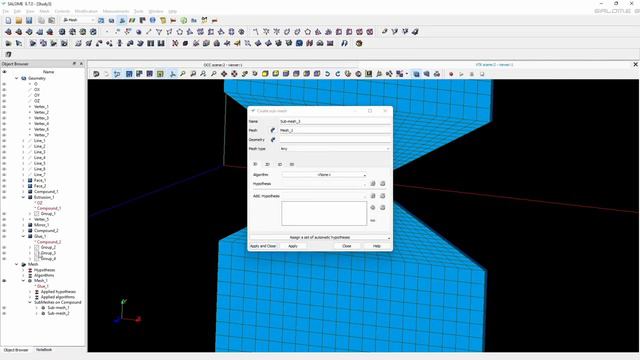
Task: Click the Open study folder icon
Action: pyautogui.click(x=19, y=20)
